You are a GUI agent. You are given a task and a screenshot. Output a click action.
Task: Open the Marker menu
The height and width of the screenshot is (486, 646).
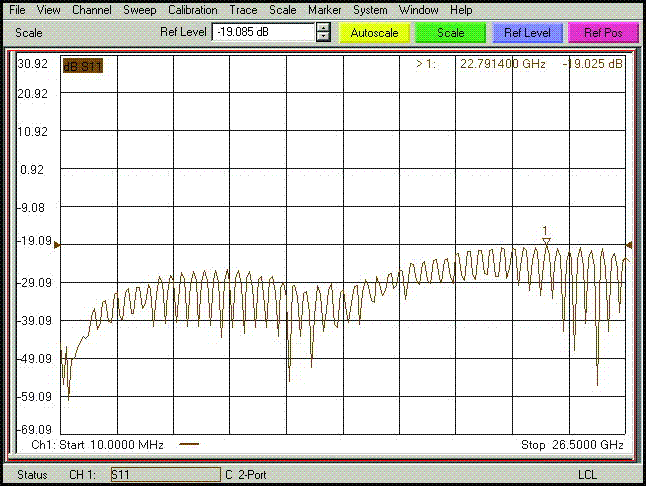(x=324, y=9)
